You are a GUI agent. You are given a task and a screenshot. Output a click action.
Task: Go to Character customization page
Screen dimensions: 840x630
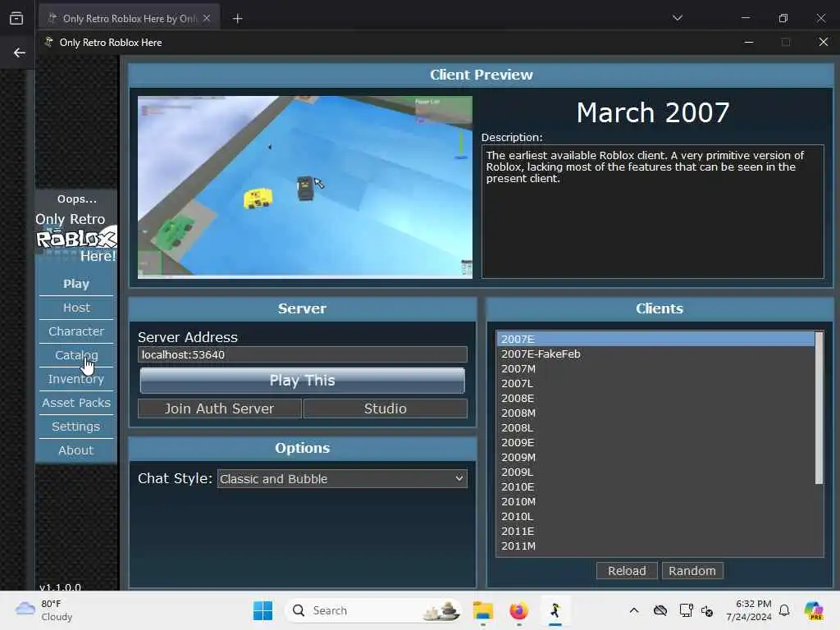click(76, 331)
